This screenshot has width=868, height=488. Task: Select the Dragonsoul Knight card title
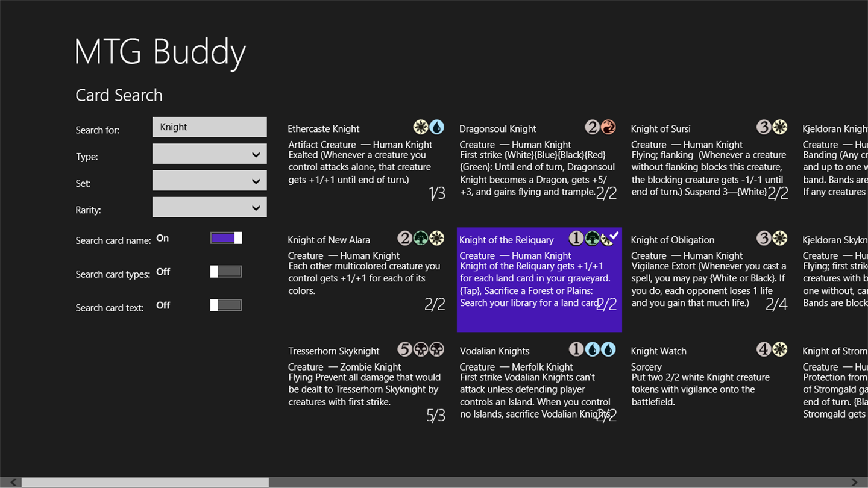coord(498,128)
